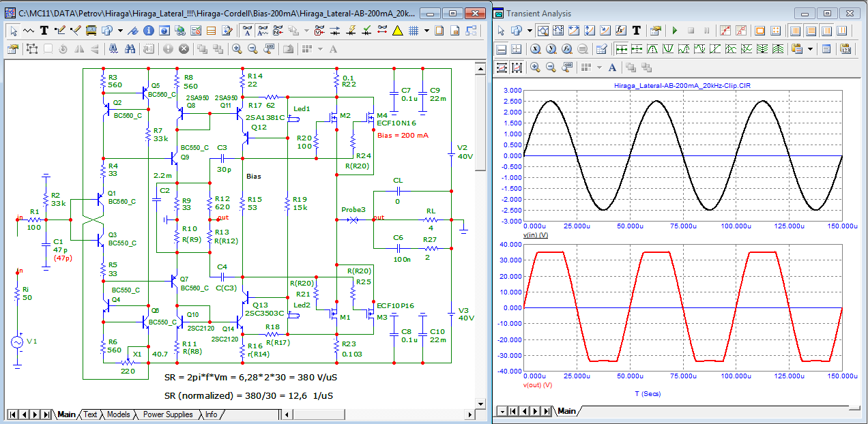The image size is (868, 424).
Task: Click the Info mode icon in schematic toolbar
Action: click(x=147, y=30)
